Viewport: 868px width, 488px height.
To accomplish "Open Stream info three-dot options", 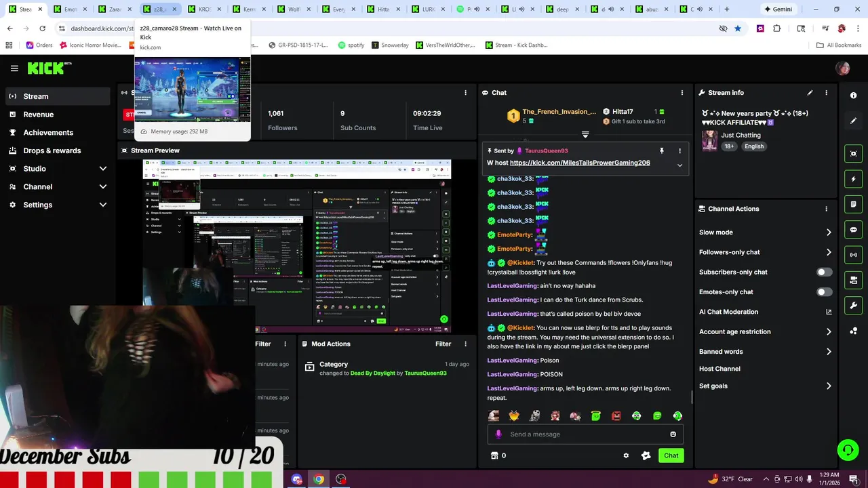I will [x=826, y=93].
